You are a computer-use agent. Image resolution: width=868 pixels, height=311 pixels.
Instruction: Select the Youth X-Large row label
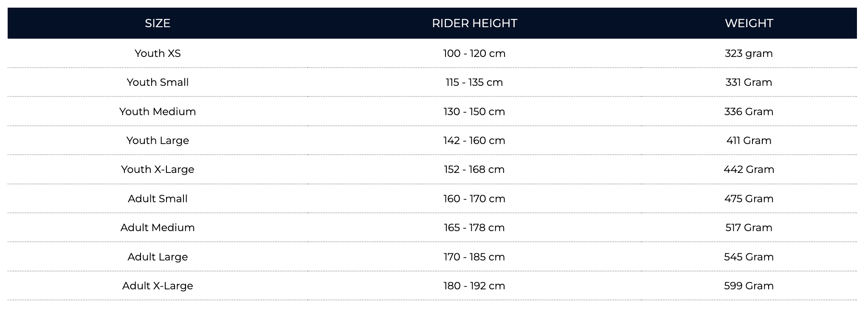coord(158,169)
